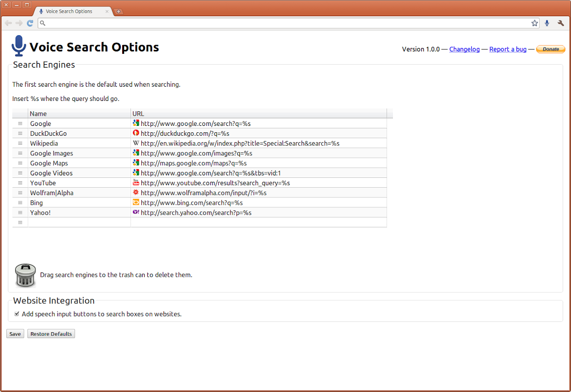Click the drag handle for Yahoo! row
This screenshot has height=392, width=571.
[x=20, y=213]
